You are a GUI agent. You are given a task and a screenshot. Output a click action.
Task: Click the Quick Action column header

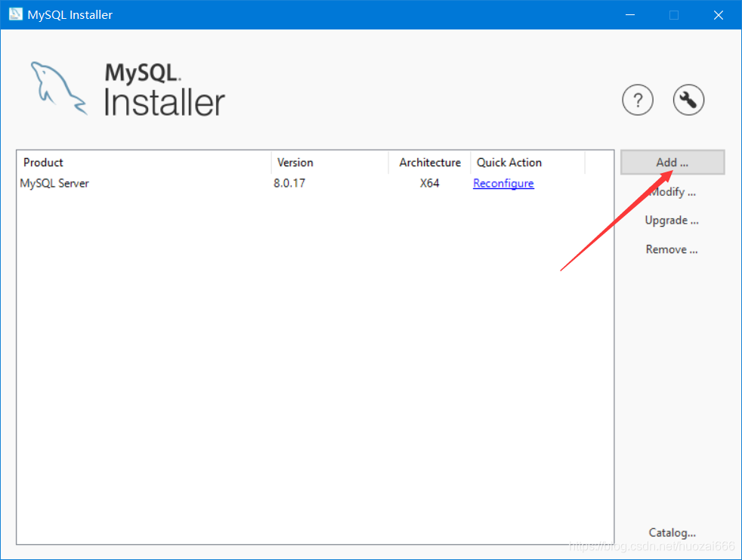click(x=527, y=162)
